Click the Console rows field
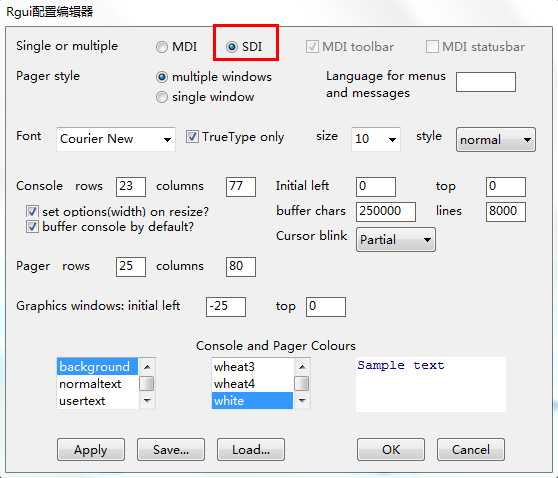This screenshot has width=558, height=478. pyautogui.click(x=131, y=187)
